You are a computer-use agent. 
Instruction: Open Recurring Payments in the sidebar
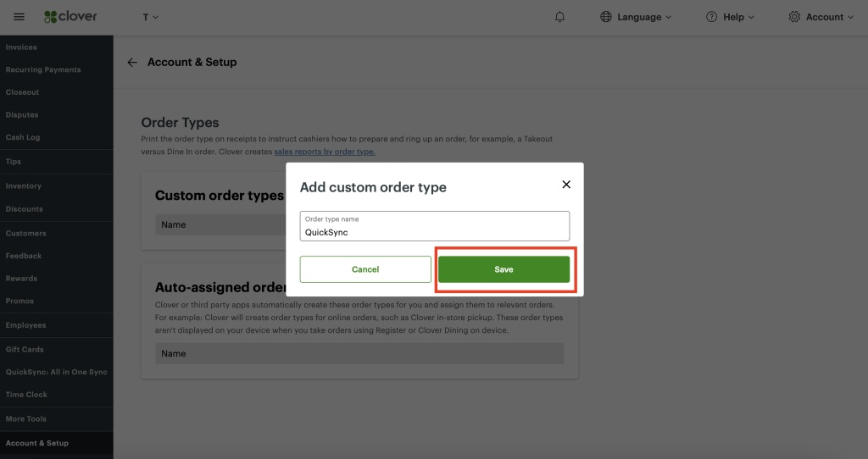click(43, 69)
